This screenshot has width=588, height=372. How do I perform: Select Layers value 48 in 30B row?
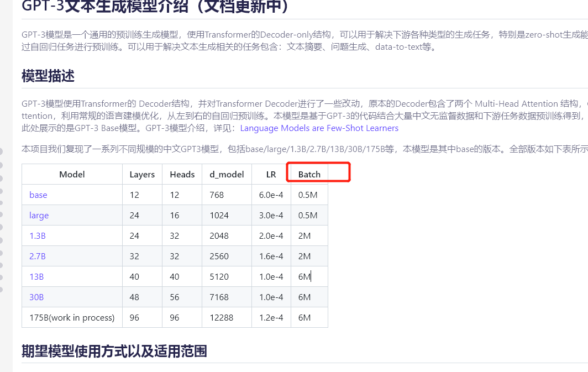point(134,297)
